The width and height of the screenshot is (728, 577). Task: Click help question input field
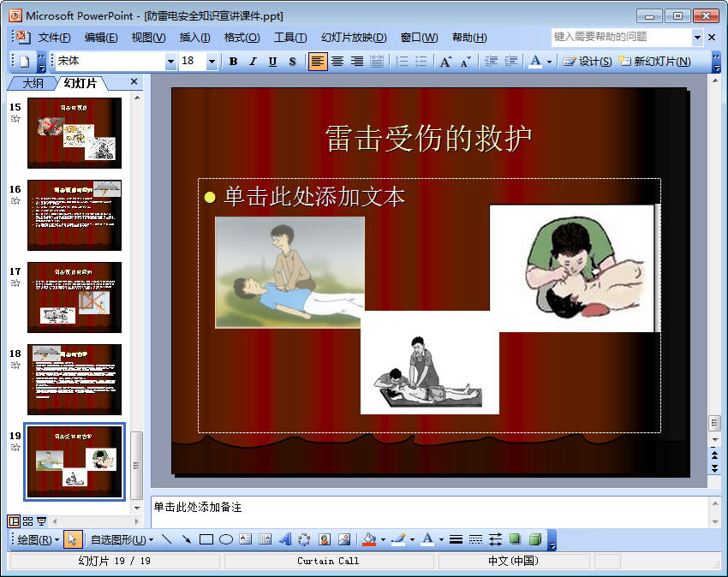click(622, 37)
